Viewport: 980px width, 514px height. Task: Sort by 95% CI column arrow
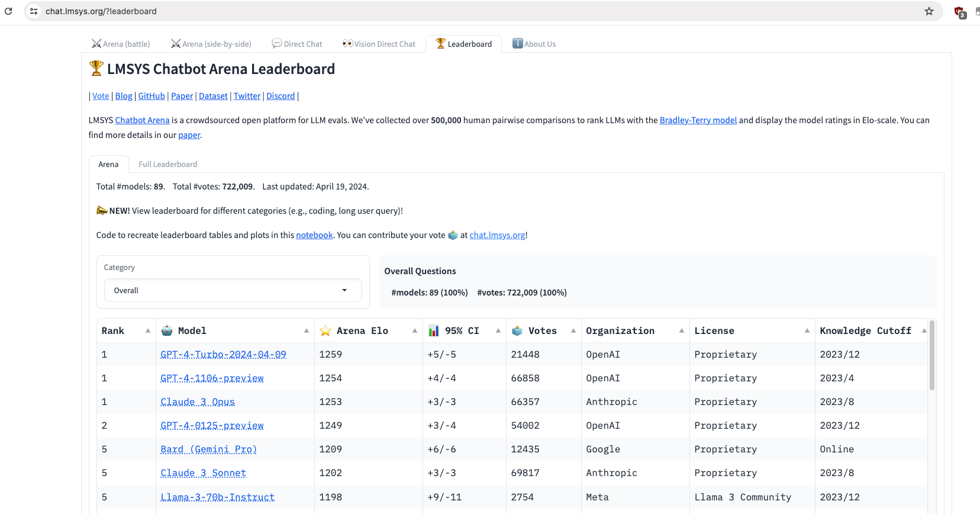click(498, 330)
